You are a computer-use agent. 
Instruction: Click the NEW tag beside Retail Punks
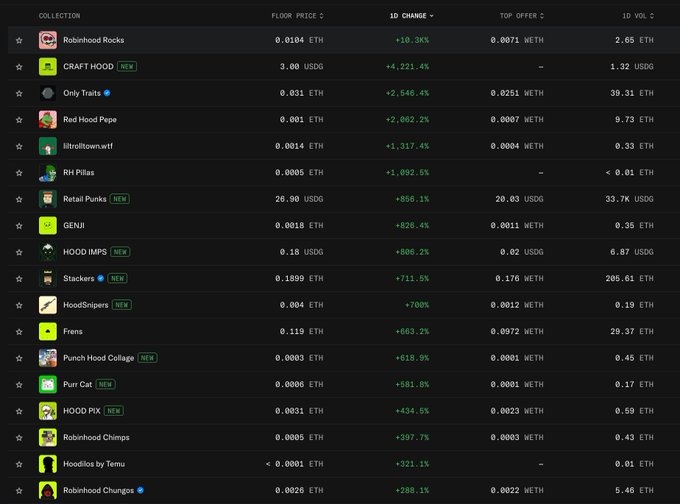pyautogui.click(x=120, y=199)
